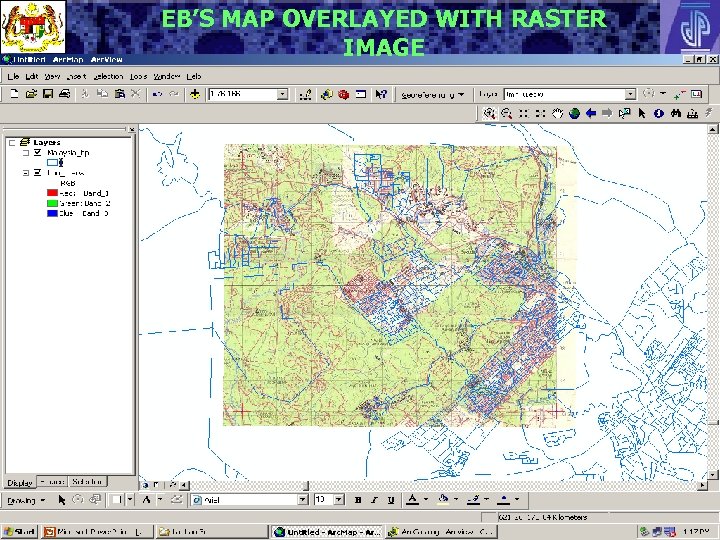Open the Drawing menu dropdown
The height and width of the screenshot is (540, 720).
point(26,500)
